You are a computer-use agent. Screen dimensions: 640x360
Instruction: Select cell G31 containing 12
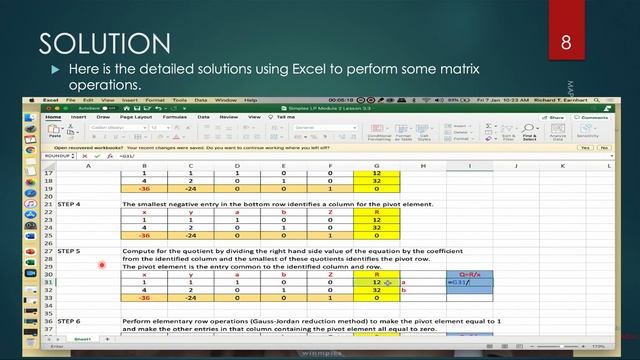pos(376,282)
